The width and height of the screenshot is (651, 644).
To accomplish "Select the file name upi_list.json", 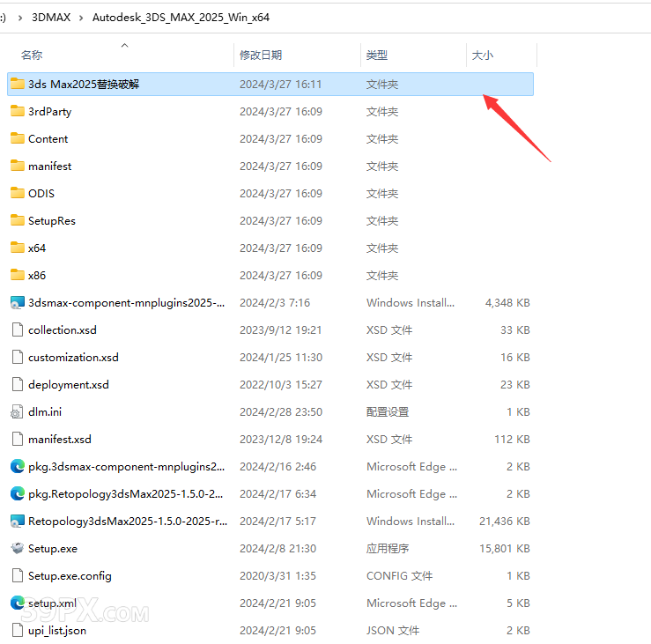I will point(57,630).
